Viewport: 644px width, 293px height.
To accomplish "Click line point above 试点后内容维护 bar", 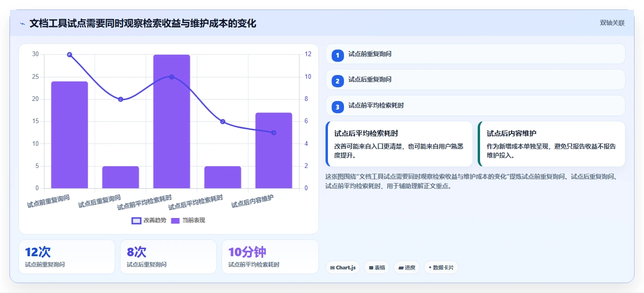I will click(274, 133).
